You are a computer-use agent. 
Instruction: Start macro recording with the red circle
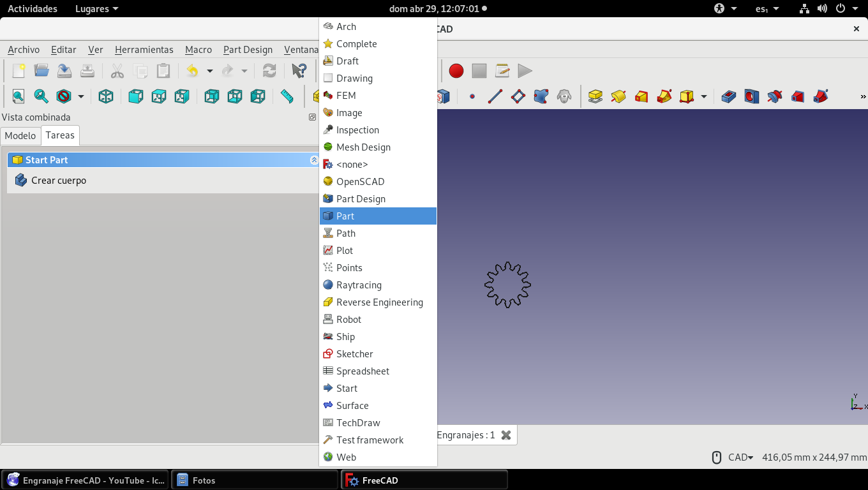pyautogui.click(x=456, y=71)
